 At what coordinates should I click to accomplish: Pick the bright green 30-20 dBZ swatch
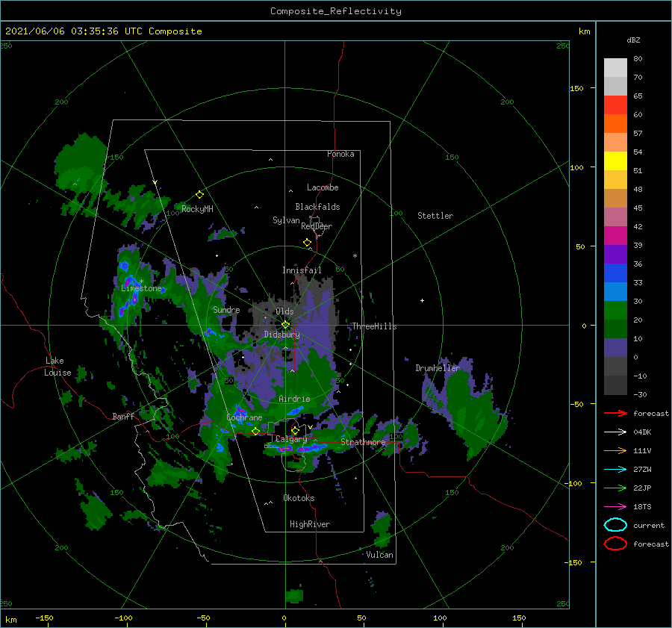click(x=615, y=311)
